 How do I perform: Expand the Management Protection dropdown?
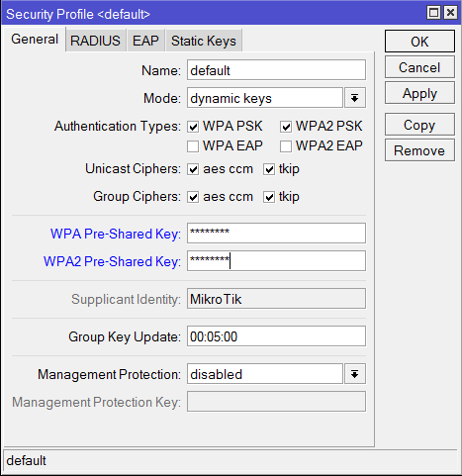click(355, 374)
